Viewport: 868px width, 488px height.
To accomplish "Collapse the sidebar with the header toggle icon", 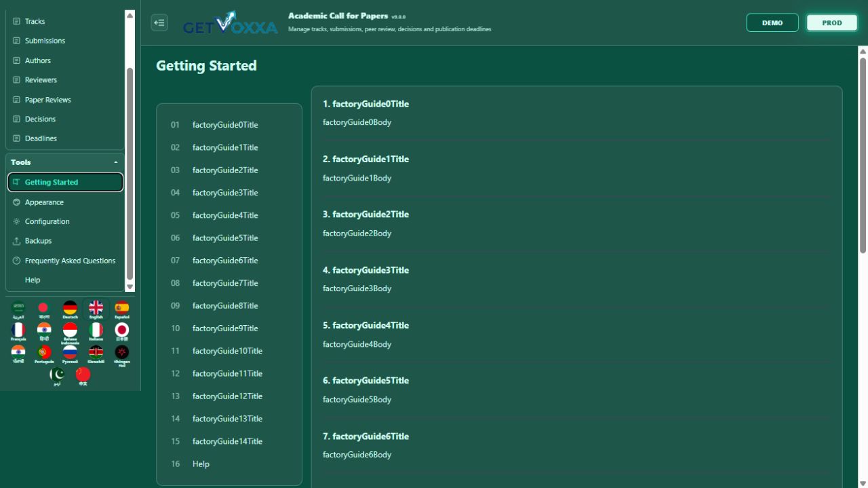I will pos(159,22).
